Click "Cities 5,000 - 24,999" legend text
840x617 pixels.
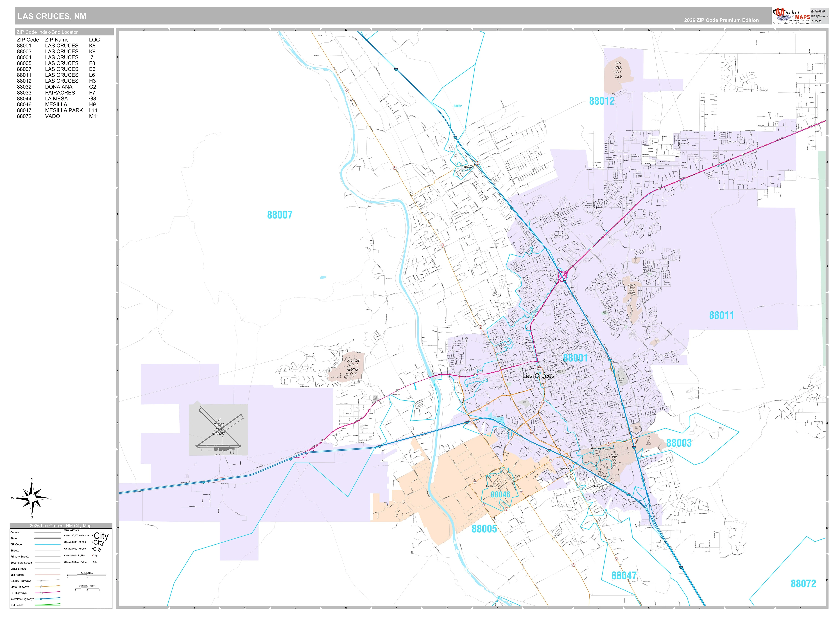(x=74, y=555)
